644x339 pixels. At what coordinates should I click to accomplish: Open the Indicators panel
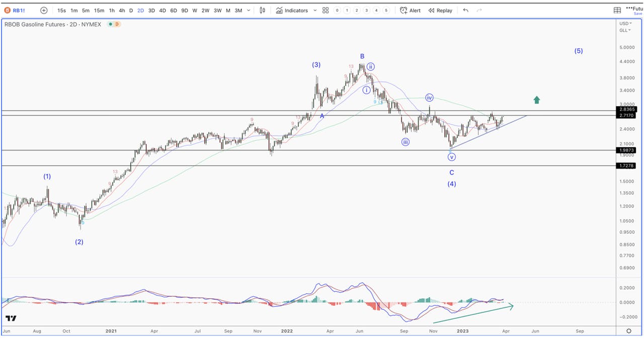pos(292,10)
